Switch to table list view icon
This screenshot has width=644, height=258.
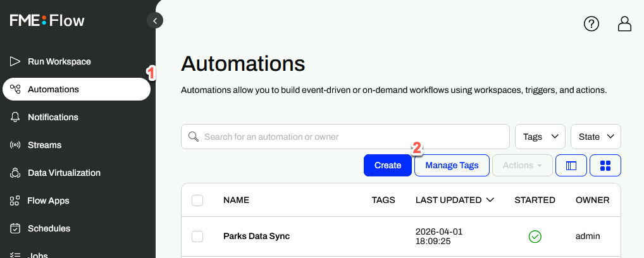tap(571, 165)
